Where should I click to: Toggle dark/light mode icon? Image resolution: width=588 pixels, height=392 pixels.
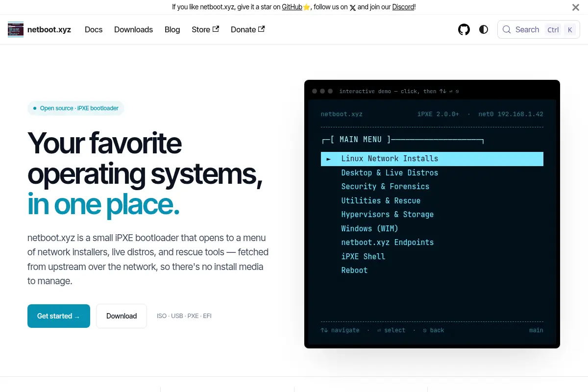coord(484,29)
